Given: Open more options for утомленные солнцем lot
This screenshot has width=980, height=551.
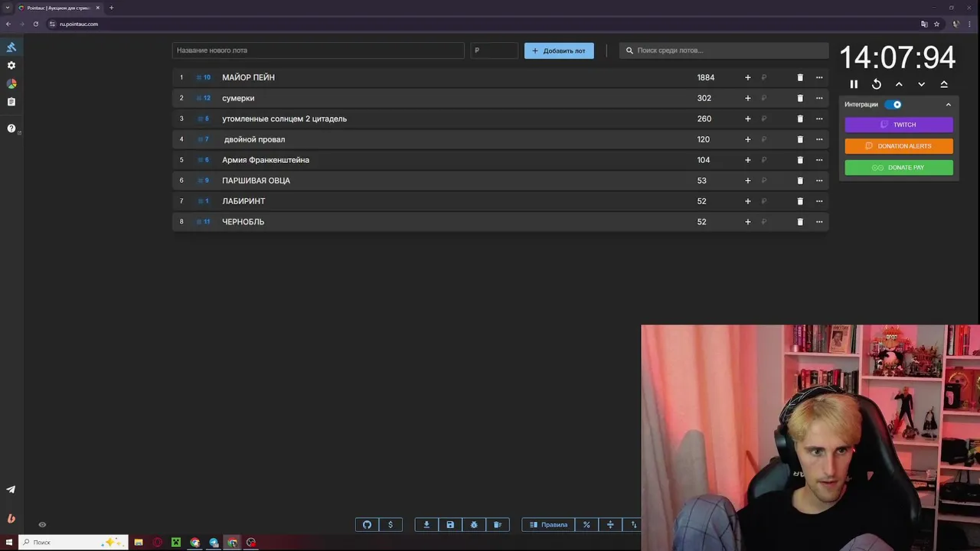Looking at the screenshot, I should [819, 119].
